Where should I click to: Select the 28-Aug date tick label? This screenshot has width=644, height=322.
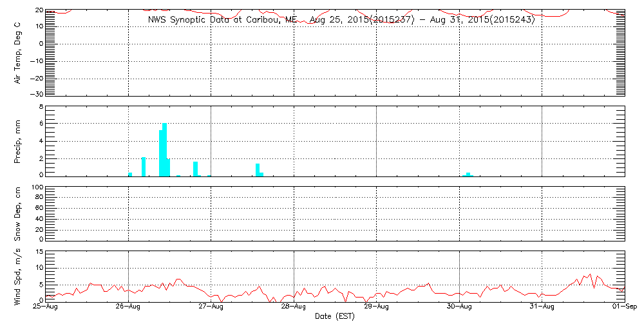[x=294, y=308]
